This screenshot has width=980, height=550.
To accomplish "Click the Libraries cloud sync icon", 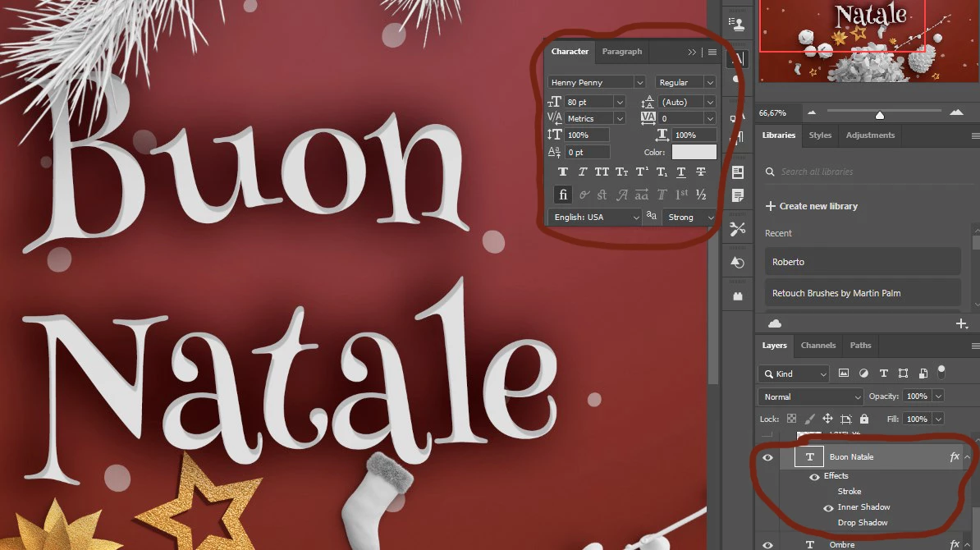I will click(x=774, y=323).
